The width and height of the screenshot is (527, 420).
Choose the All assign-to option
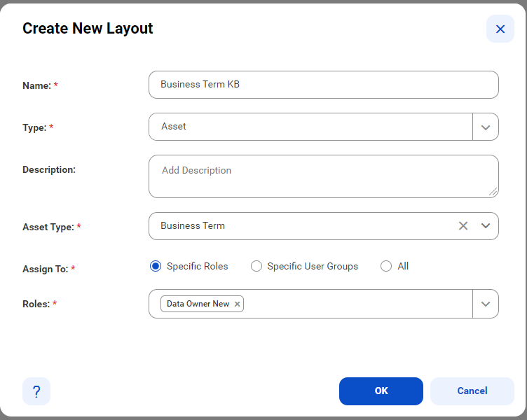(x=386, y=266)
